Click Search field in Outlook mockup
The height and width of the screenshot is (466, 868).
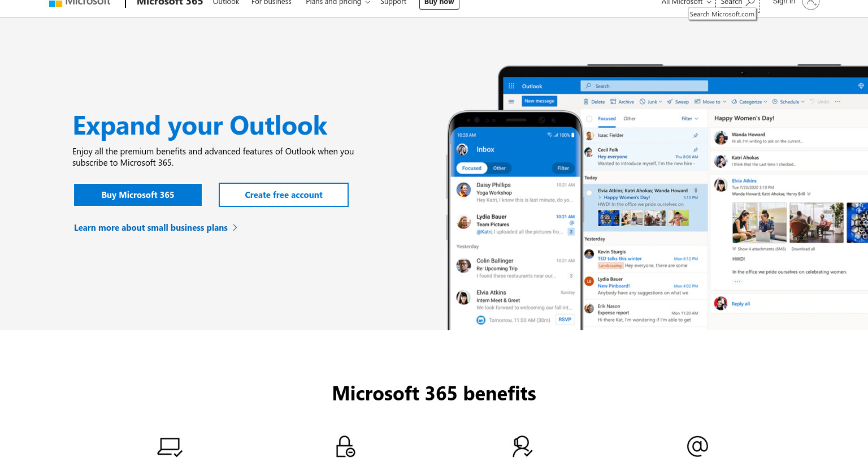tap(644, 86)
